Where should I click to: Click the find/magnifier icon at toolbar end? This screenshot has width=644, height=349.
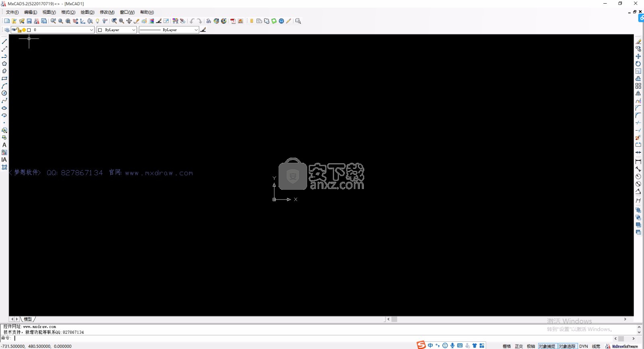pos(298,21)
